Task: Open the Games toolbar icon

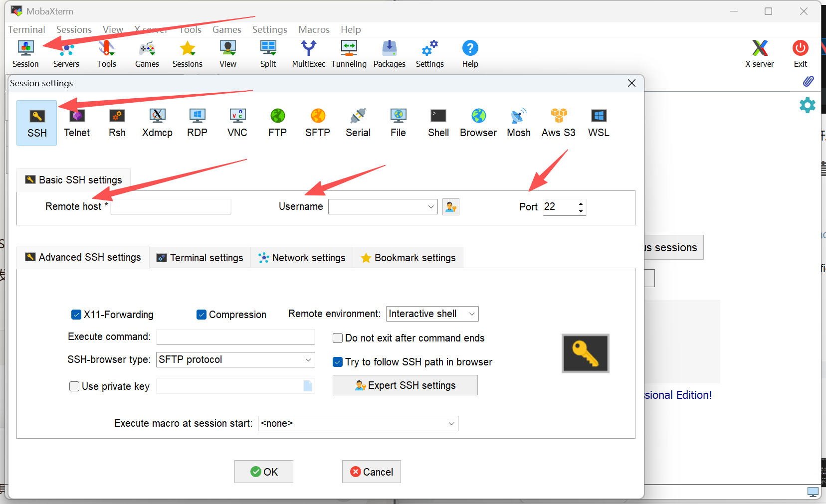Action: (x=147, y=54)
